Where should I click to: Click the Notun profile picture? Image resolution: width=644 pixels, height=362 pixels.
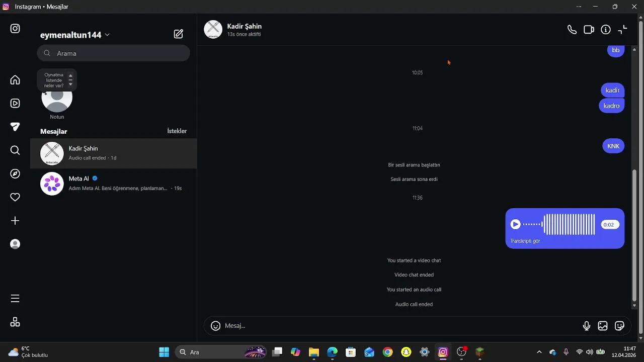pos(57,100)
